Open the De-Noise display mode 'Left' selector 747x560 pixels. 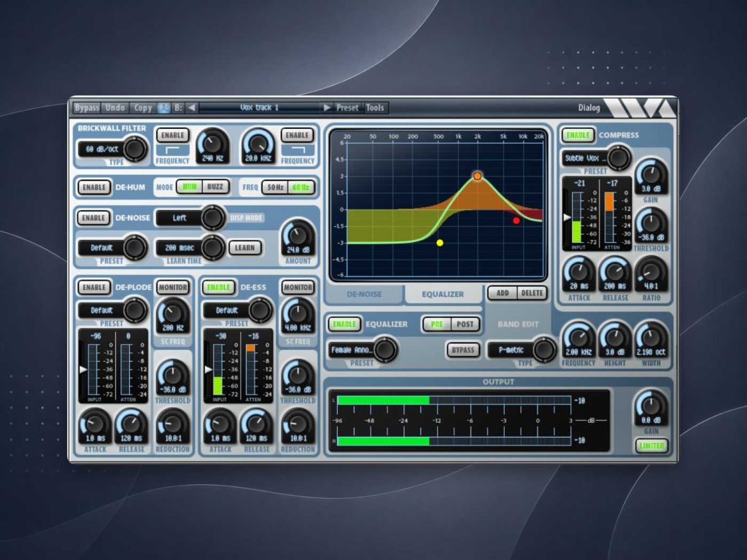(x=190, y=217)
